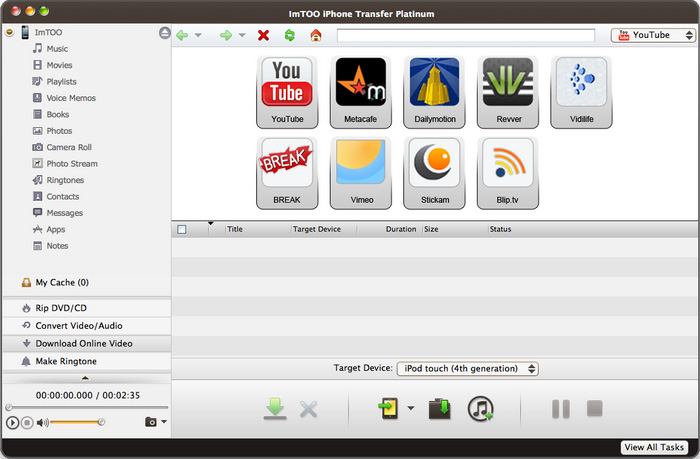Collapse the ImTOO device tree

(x=9, y=32)
